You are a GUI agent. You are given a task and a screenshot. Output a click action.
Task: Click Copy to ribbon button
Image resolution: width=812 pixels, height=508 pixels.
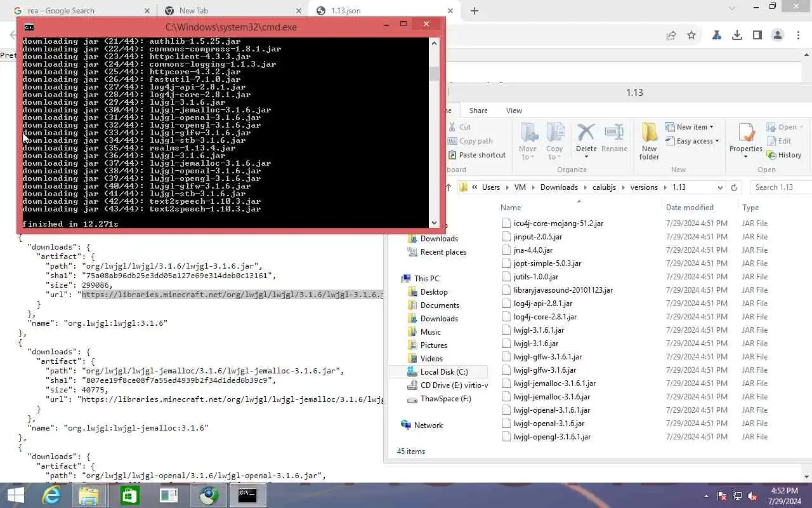tap(554, 141)
